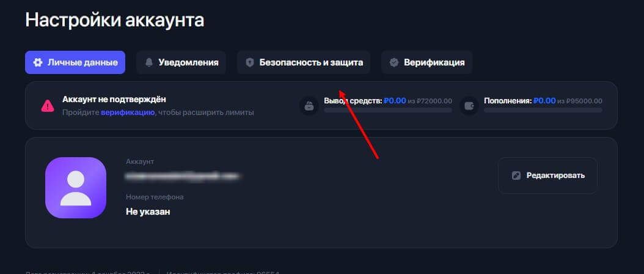Click the Редактировать button
Screen dimensions: 644x274
[x=548, y=176]
